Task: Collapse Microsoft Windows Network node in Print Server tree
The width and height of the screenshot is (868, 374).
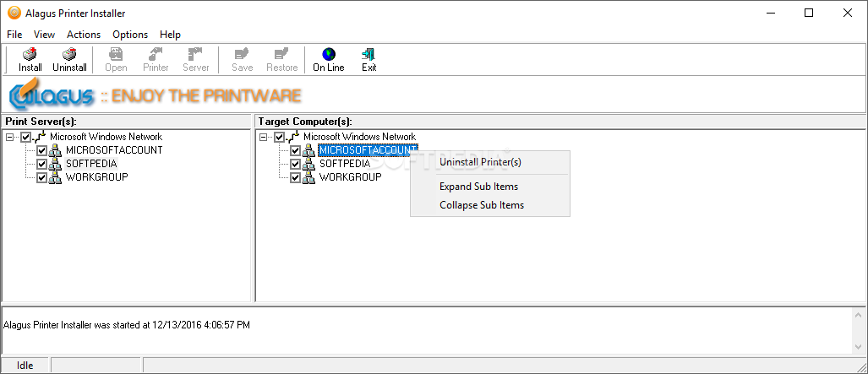Action: click(10, 138)
